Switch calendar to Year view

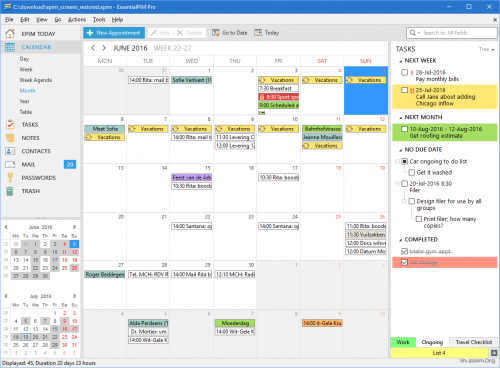click(24, 101)
